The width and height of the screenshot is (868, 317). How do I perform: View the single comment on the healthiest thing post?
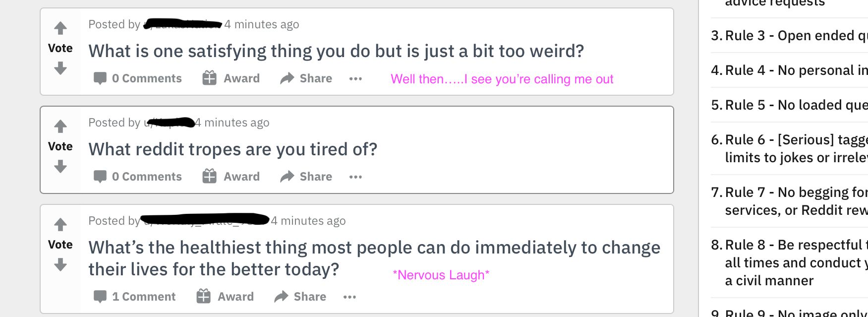134,296
